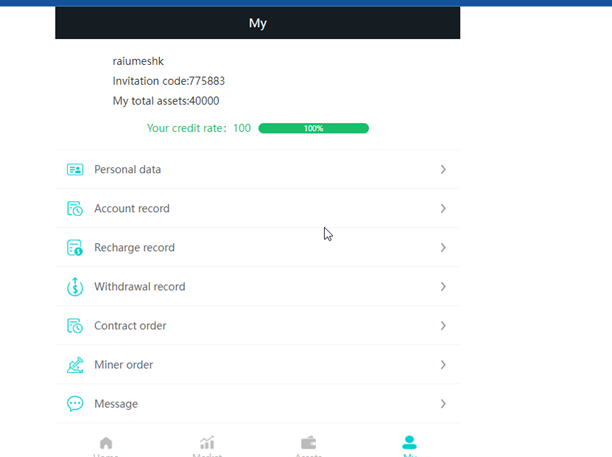The width and height of the screenshot is (612, 457).
Task: Open Withdrawal record via its chevron arrow
Action: pos(443,287)
